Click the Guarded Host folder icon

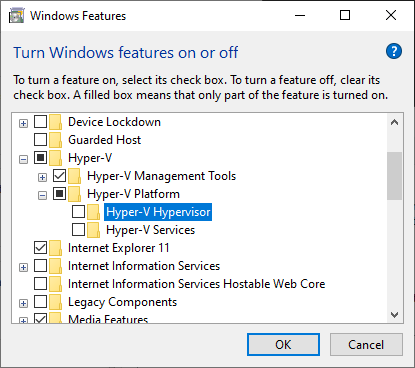point(55,140)
